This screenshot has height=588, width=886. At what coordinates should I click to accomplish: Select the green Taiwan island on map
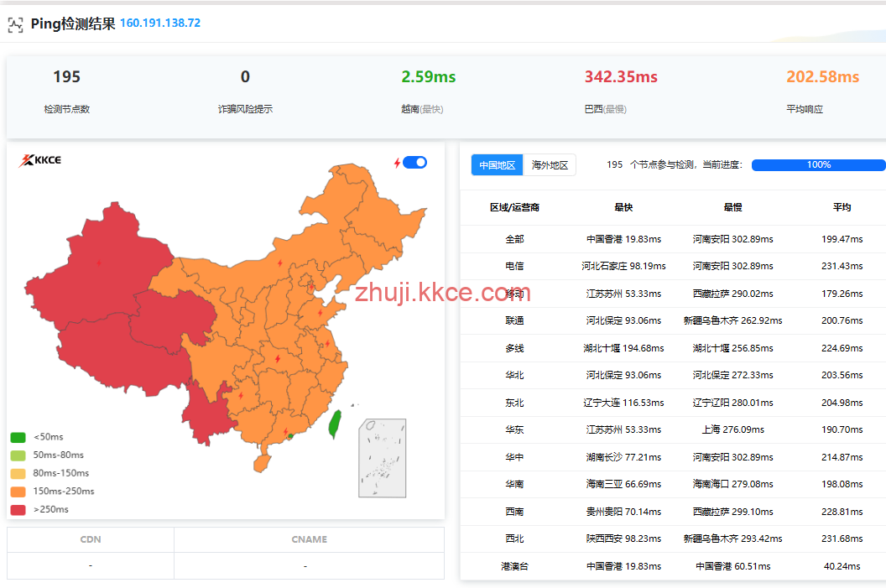[x=334, y=424]
